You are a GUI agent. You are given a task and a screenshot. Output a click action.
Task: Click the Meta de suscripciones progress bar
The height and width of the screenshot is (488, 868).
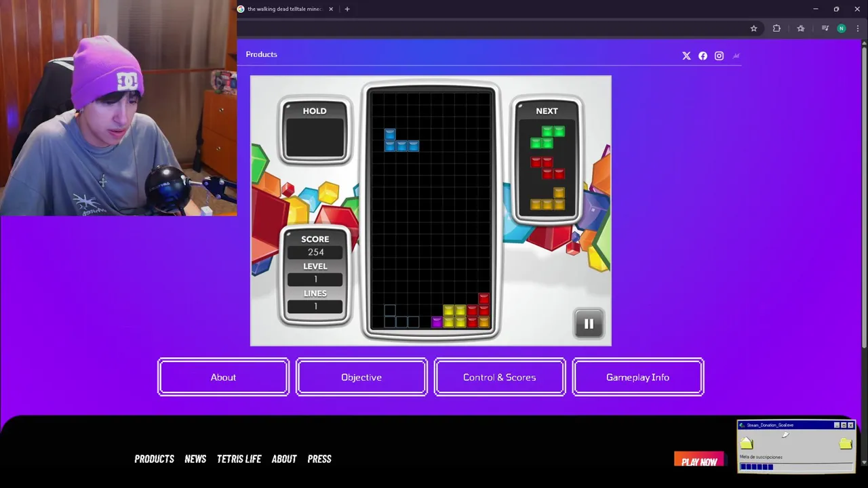click(796, 466)
